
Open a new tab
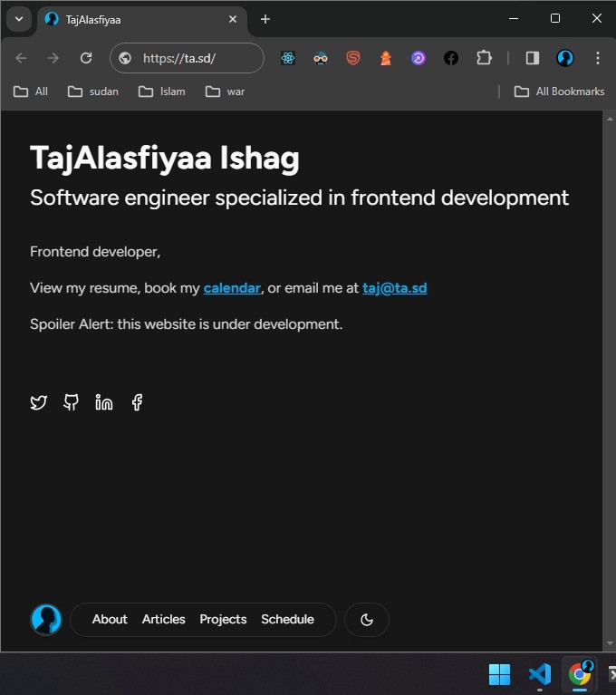click(x=265, y=19)
